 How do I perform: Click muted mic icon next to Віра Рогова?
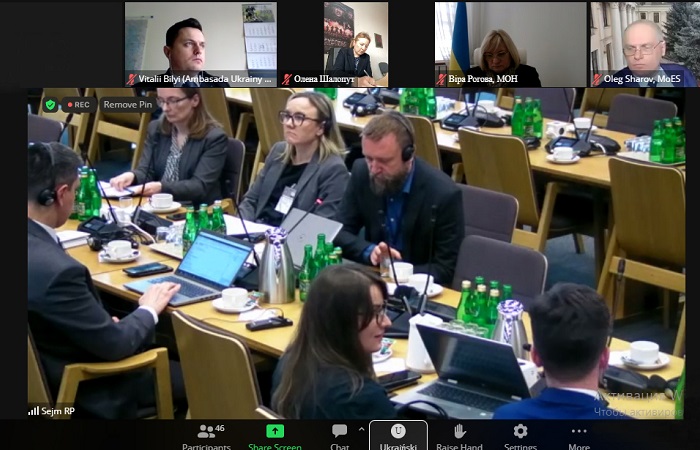click(442, 79)
